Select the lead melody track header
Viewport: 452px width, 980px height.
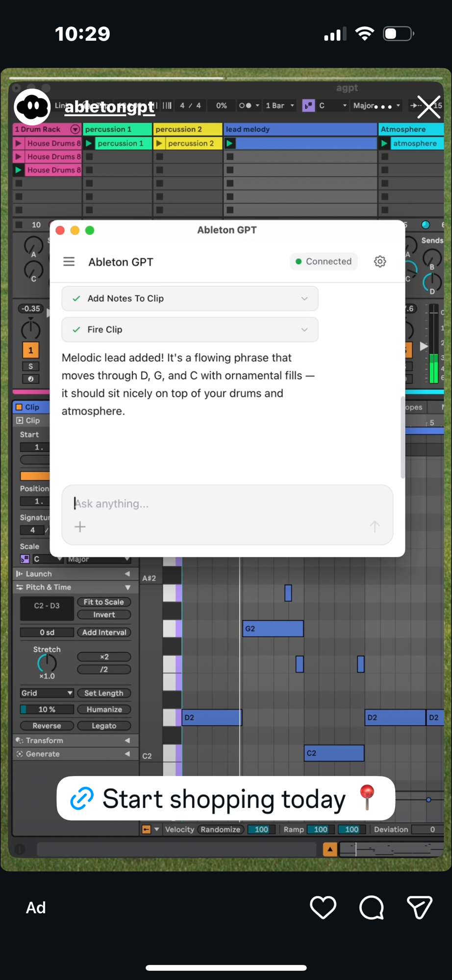pos(300,129)
